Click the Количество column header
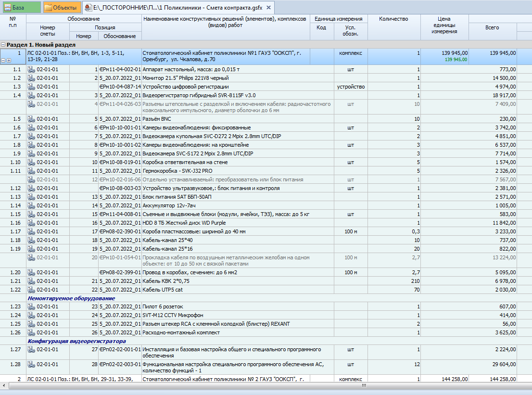The height and width of the screenshot is (395, 532). (393, 19)
